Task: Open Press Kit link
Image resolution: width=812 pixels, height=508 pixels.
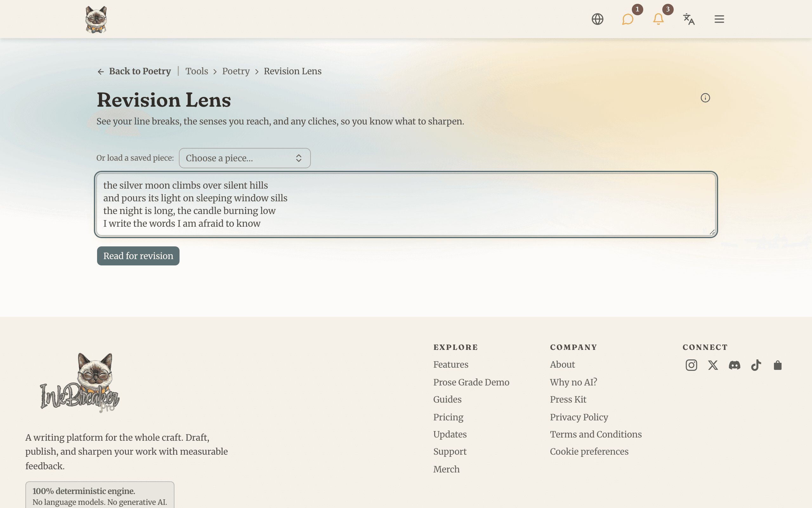Action: click(x=568, y=399)
